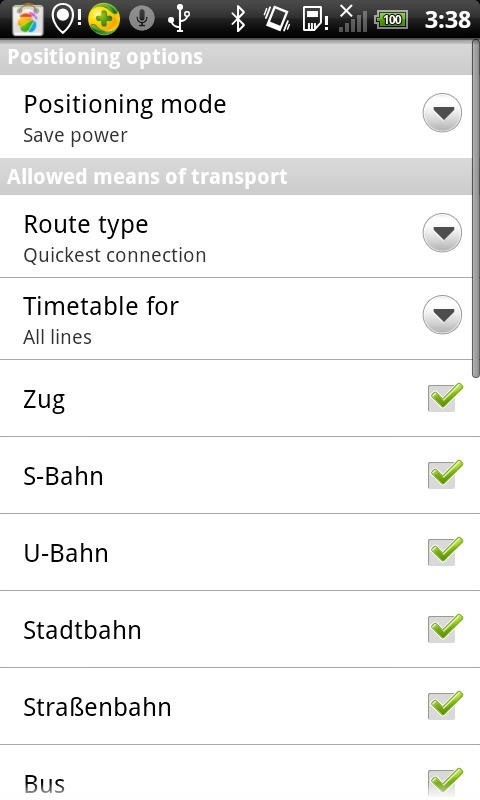Tap the microphone icon in status bar

pos(142,19)
